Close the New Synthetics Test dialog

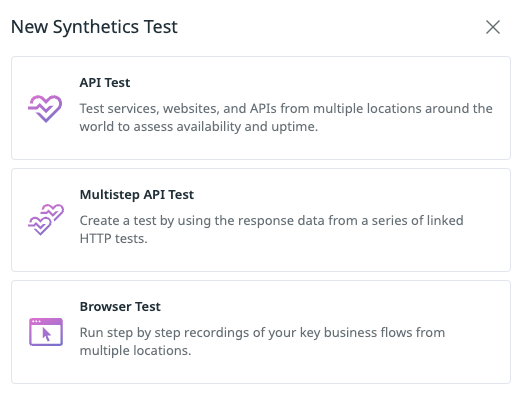(493, 27)
